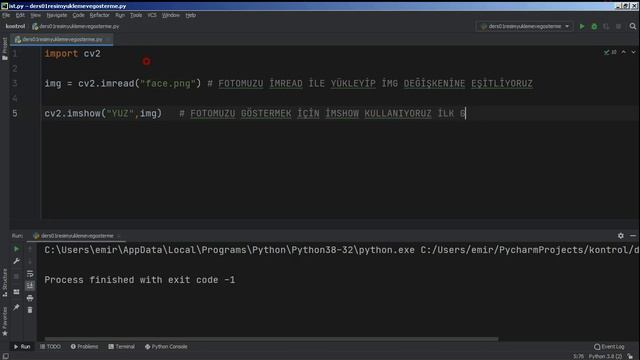Open the TODO tool window tab
Viewport: 640px width, 360px height.
coord(50,347)
